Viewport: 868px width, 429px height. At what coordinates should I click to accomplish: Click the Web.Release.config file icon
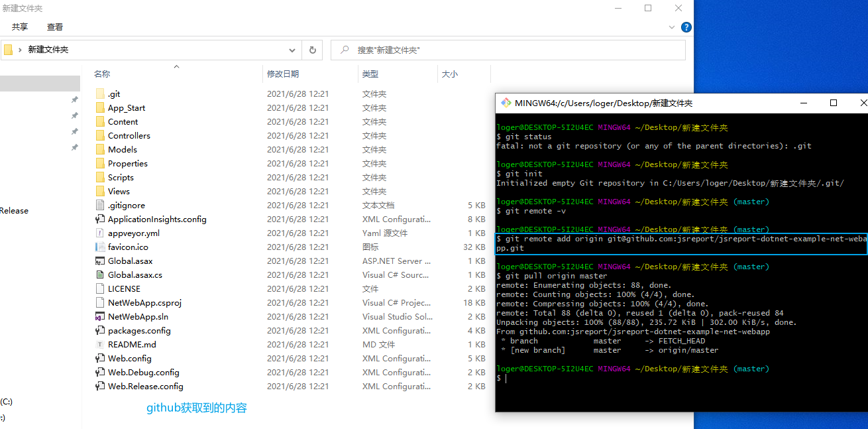pos(100,387)
